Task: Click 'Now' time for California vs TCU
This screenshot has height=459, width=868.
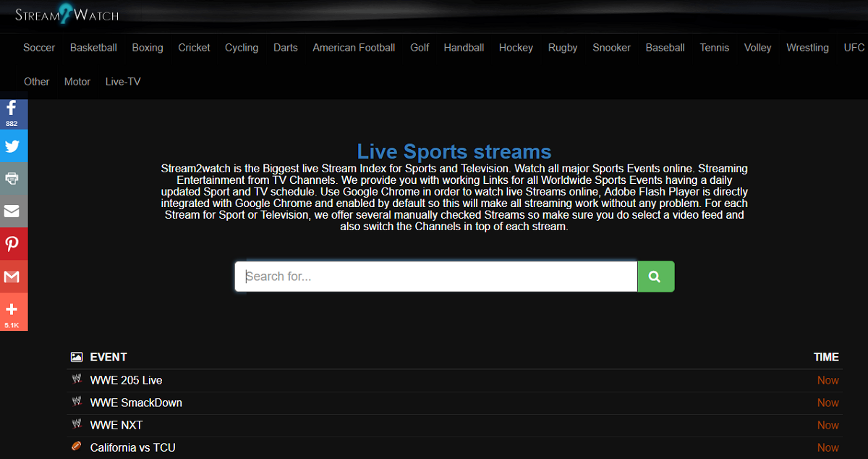Action: pyautogui.click(x=828, y=447)
